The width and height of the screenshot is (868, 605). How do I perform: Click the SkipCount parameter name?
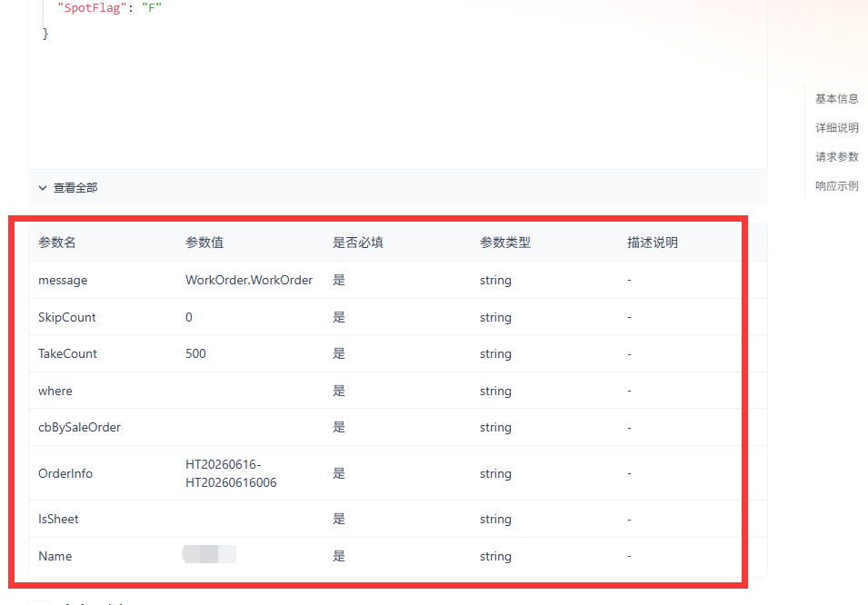pos(67,317)
